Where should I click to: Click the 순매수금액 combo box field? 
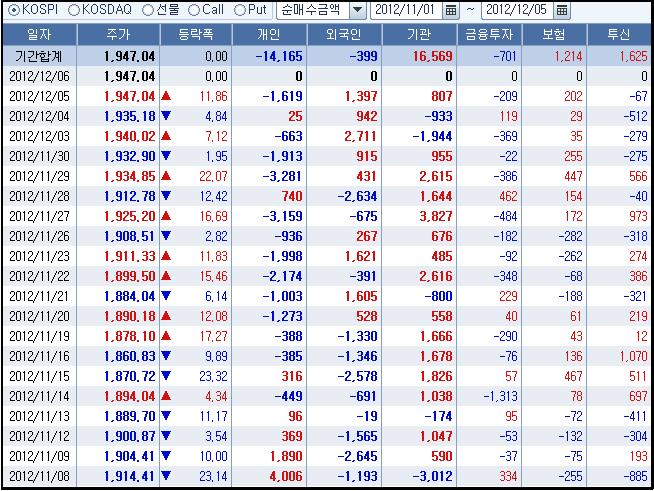(321, 10)
